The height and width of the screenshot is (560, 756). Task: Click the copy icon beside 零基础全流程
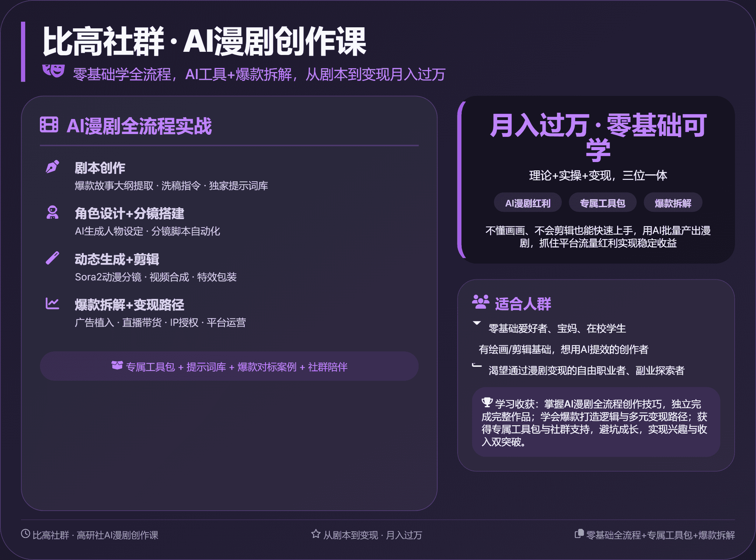(x=579, y=534)
